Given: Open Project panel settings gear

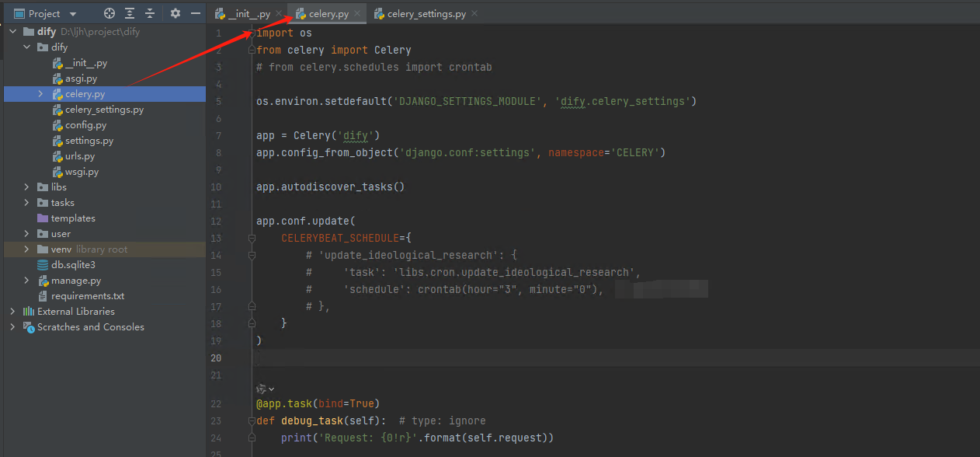Looking at the screenshot, I should pos(175,13).
